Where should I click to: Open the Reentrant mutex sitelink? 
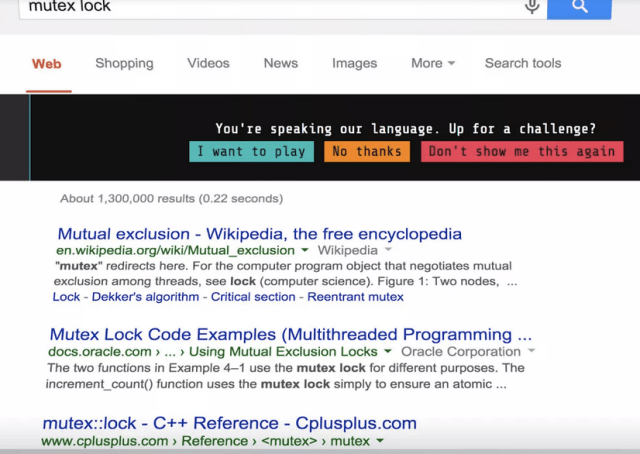tap(355, 297)
